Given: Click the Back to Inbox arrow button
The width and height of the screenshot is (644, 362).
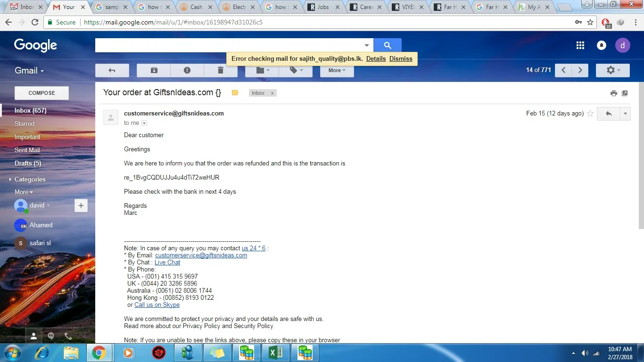Looking at the screenshot, I should [x=112, y=70].
